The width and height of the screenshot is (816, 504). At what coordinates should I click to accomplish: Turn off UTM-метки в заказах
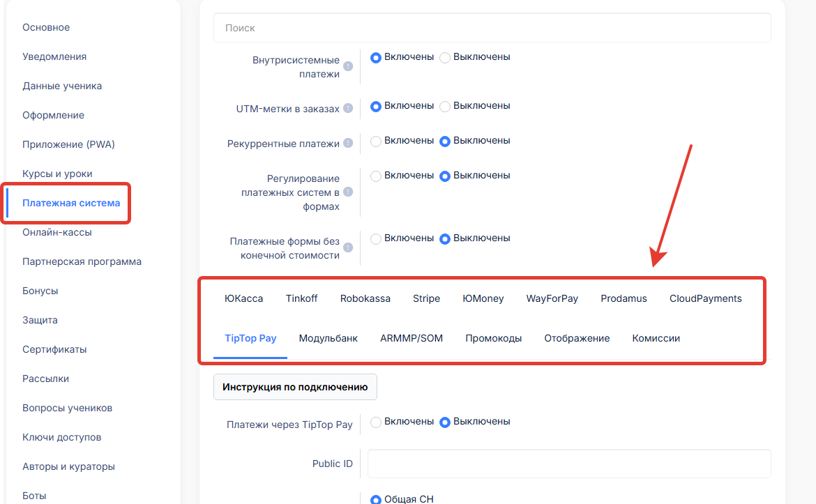click(445, 107)
